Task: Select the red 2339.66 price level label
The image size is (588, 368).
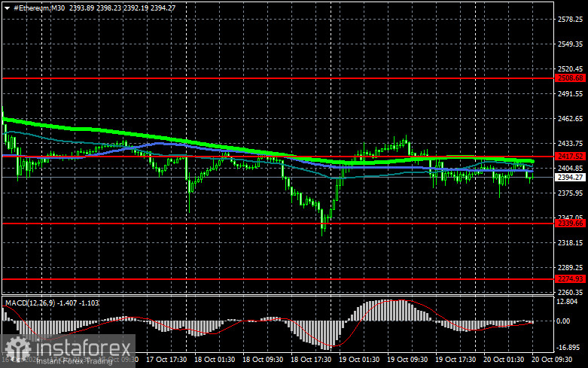Action: [x=571, y=224]
